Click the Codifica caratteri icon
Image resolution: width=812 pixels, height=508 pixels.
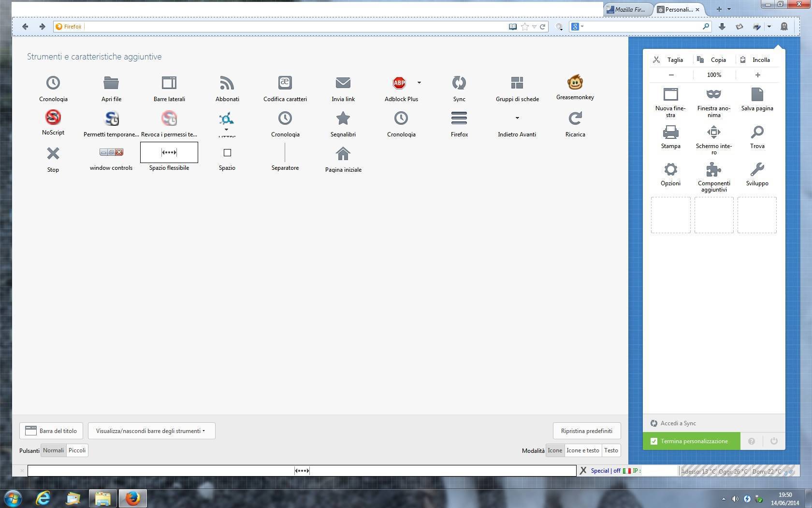(x=285, y=83)
